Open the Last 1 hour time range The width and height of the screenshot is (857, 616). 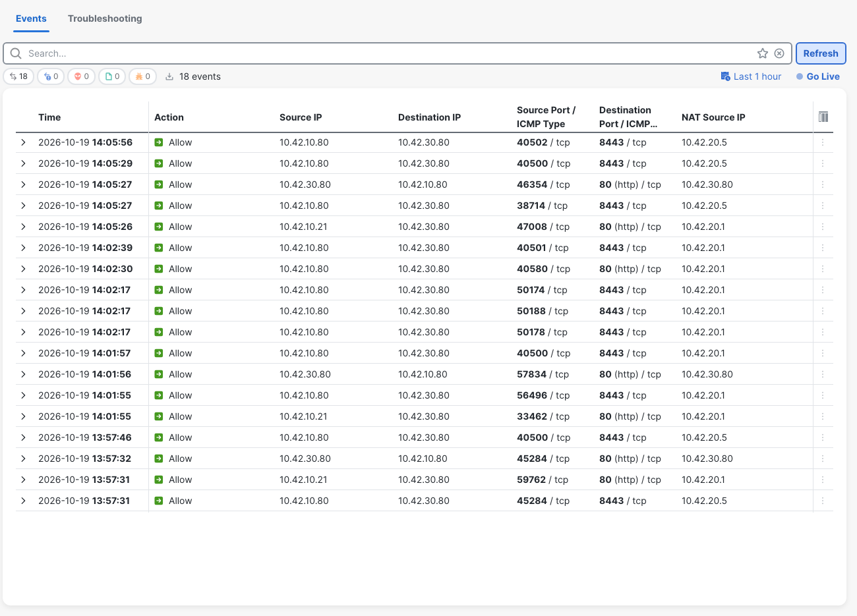pos(757,76)
